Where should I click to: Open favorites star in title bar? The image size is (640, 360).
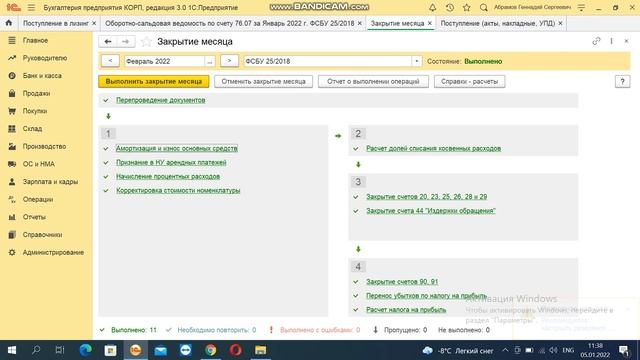point(467,7)
